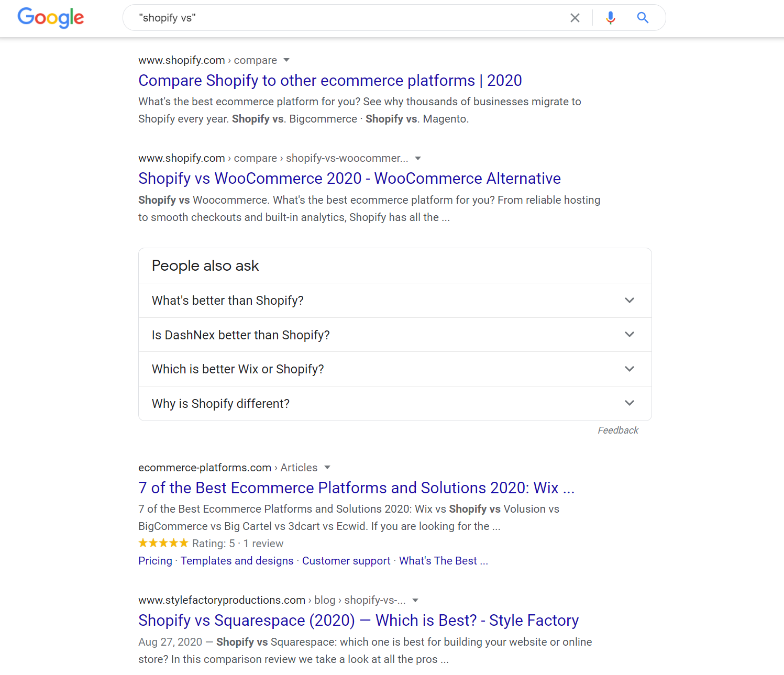Open "7 of the Best Ecommerce Platforms" result
The height and width of the screenshot is (675, 784).
[356, 488]
